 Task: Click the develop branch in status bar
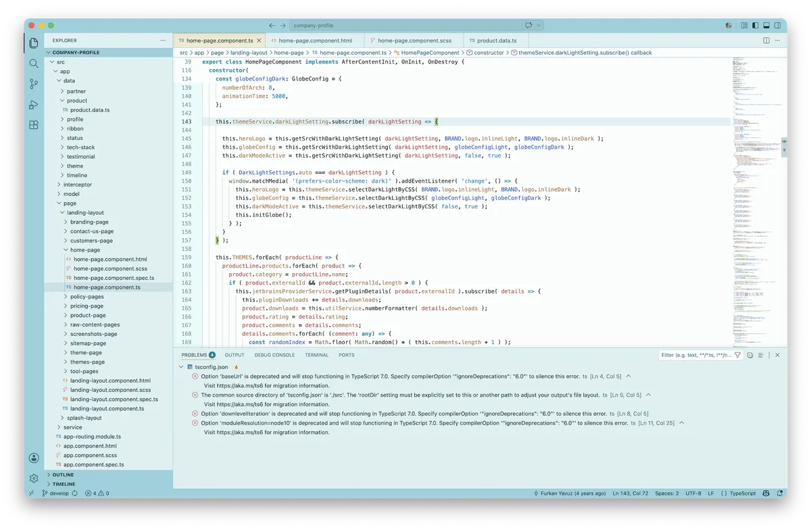55,493
